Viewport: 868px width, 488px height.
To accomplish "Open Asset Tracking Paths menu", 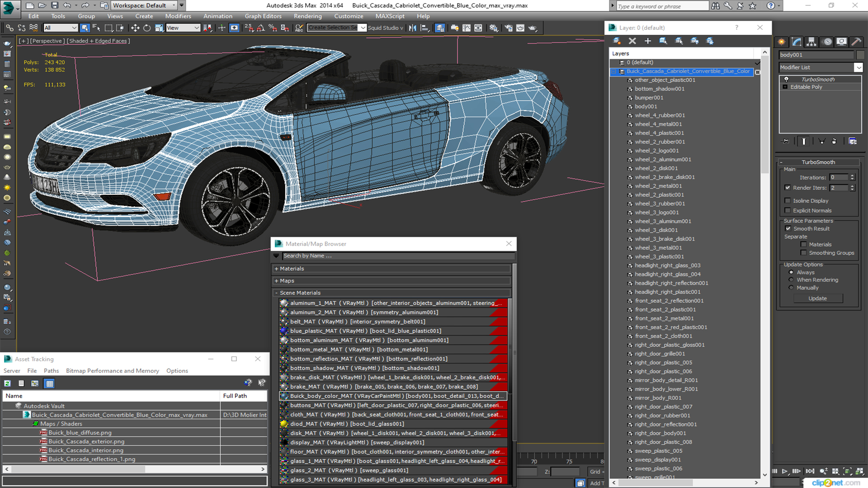I will coord(51,371).
